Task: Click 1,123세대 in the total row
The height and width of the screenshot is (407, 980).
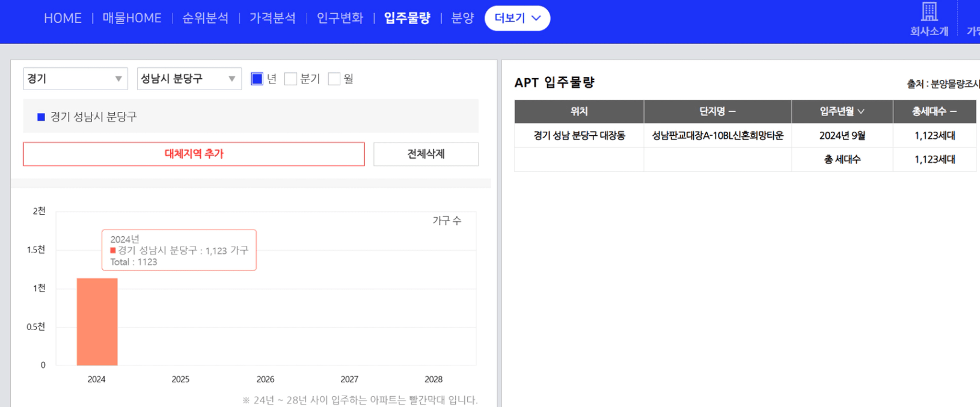Action: (934, 159)
